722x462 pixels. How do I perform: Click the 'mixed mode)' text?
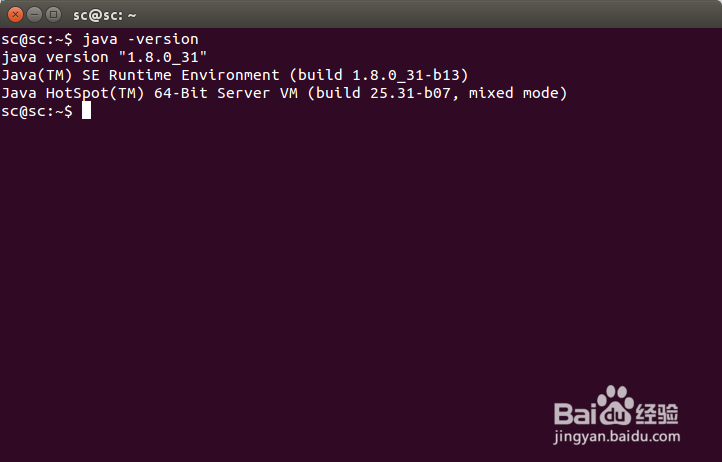518,93
